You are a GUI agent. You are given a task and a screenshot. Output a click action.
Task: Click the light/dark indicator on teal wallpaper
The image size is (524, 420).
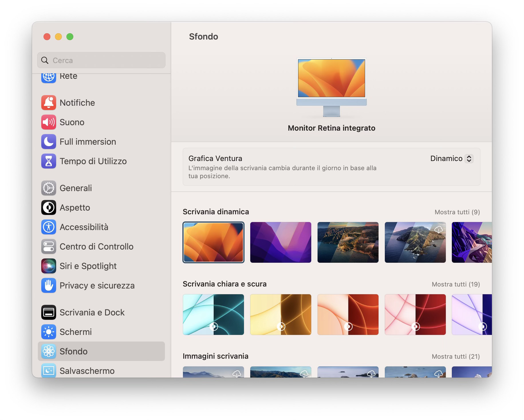(x=214, y=326)
